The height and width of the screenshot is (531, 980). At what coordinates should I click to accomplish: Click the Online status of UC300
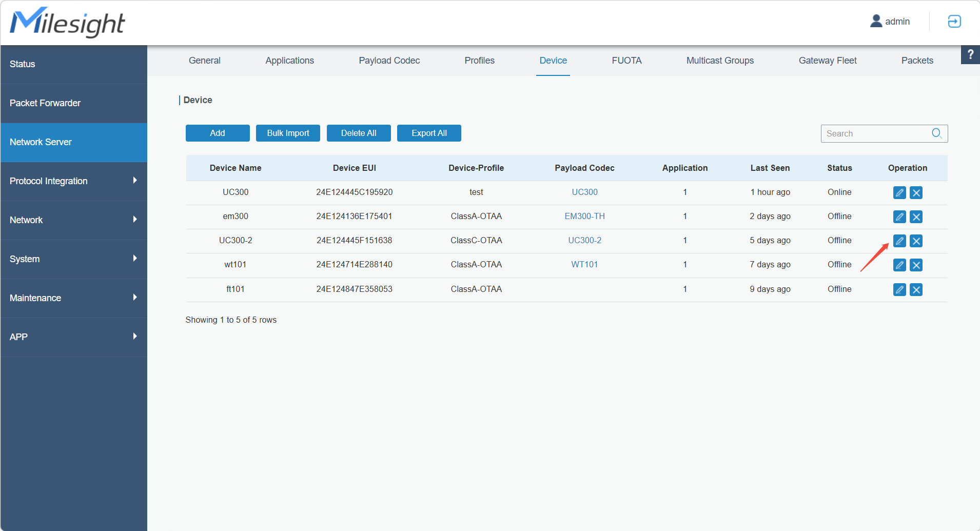(839, 192)
